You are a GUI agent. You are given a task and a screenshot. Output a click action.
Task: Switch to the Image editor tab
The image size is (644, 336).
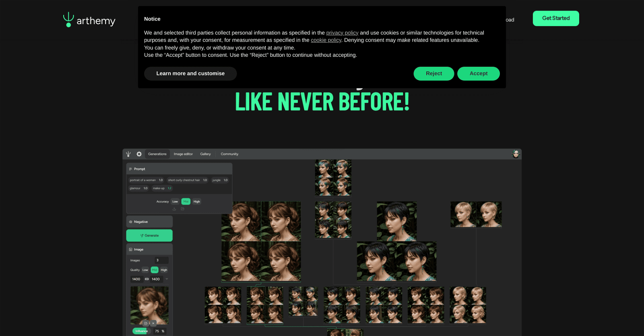(x=183, y=154)
